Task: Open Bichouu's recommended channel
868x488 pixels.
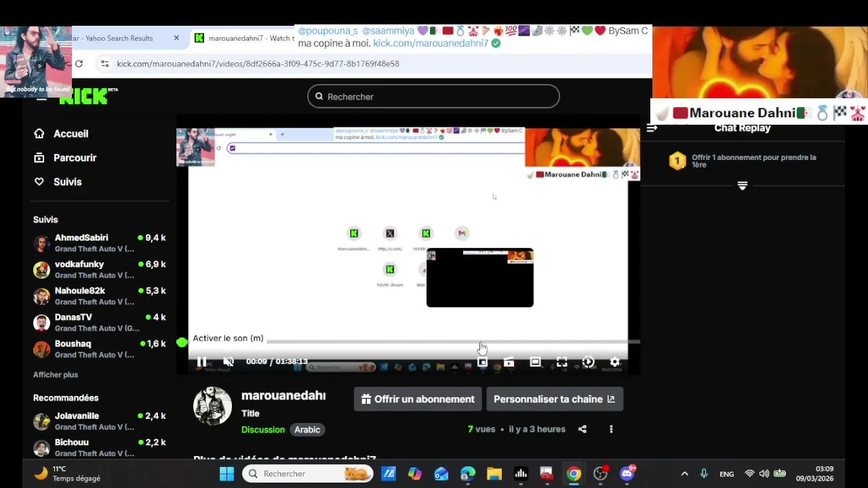Action: click(100, 447)
